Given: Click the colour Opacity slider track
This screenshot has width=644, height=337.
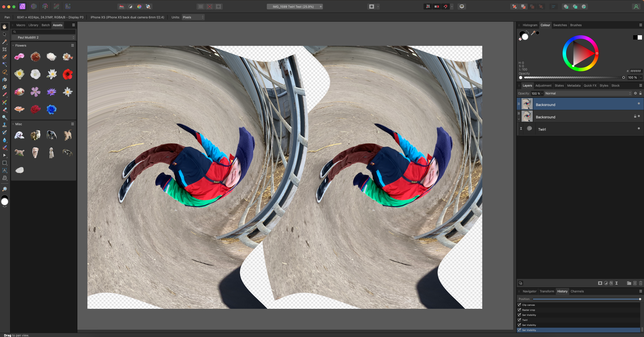Looking at the screenshot, I should coord(572,78).
